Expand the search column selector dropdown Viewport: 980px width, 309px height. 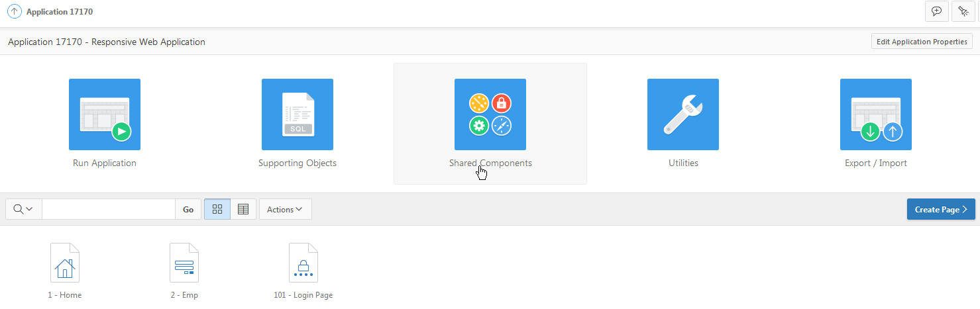(23, 209)
